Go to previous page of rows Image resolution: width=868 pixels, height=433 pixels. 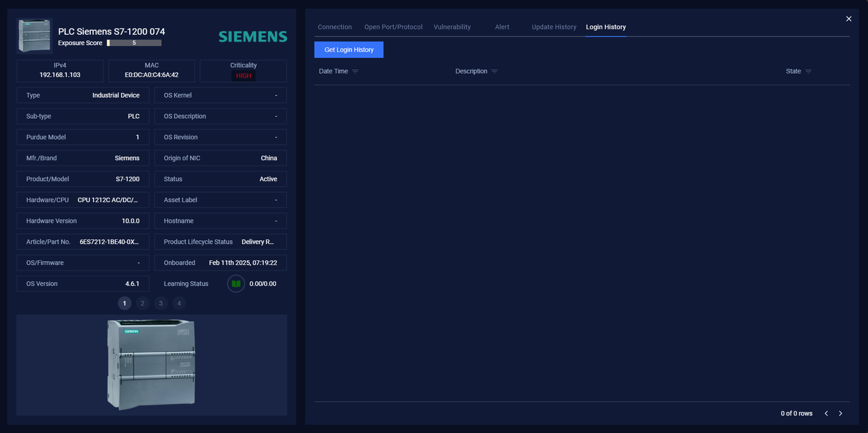826,413
